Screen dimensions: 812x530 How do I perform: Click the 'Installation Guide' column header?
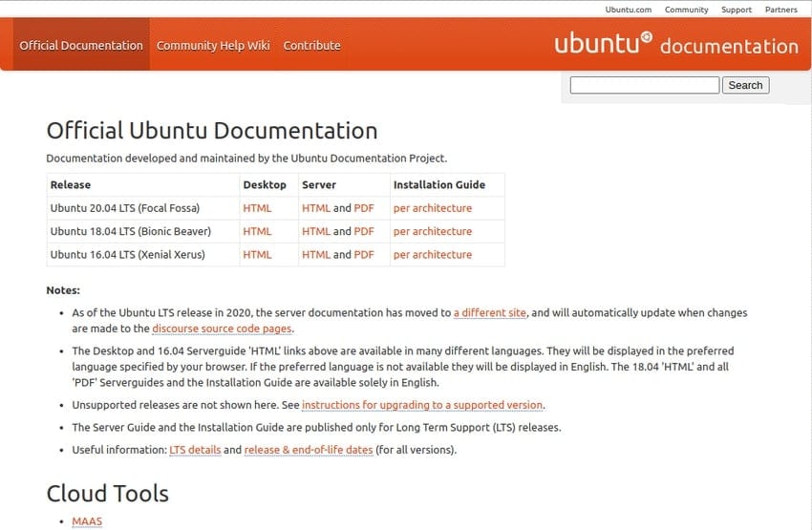coord(439,184)
